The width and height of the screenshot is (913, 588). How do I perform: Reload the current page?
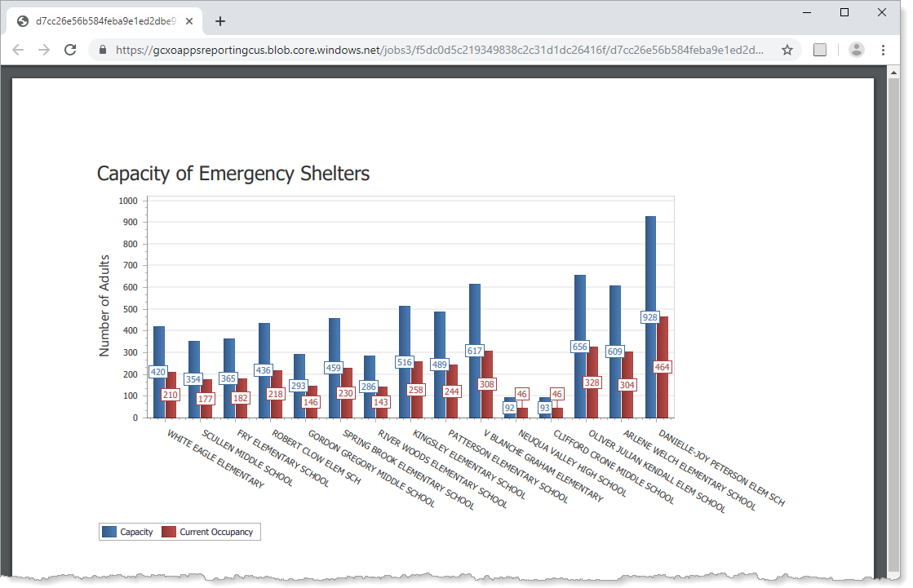(x=70, y=50)
